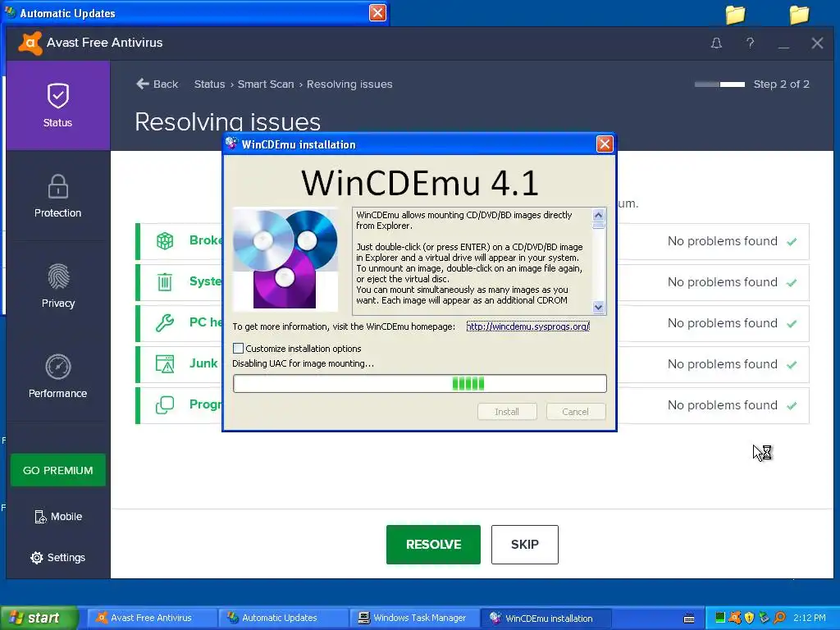Enable Customize installation options checkbox

tap(239, 348)
